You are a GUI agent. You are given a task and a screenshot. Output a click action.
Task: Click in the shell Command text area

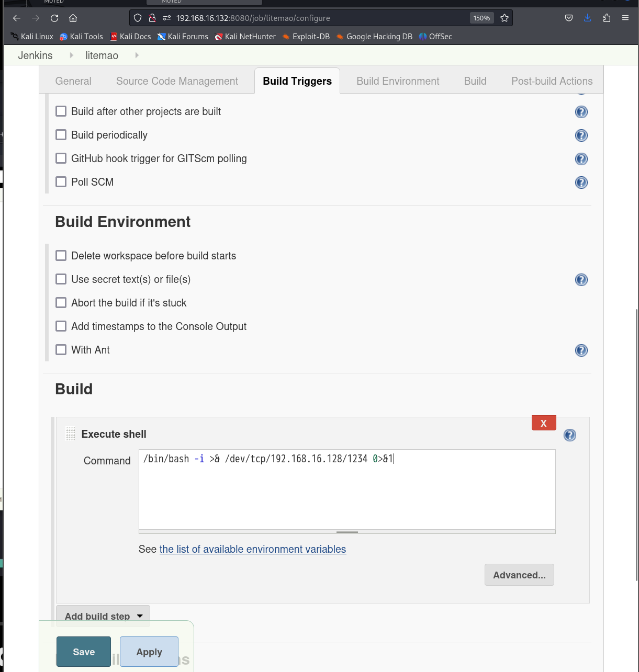click(x=347, y=489)
